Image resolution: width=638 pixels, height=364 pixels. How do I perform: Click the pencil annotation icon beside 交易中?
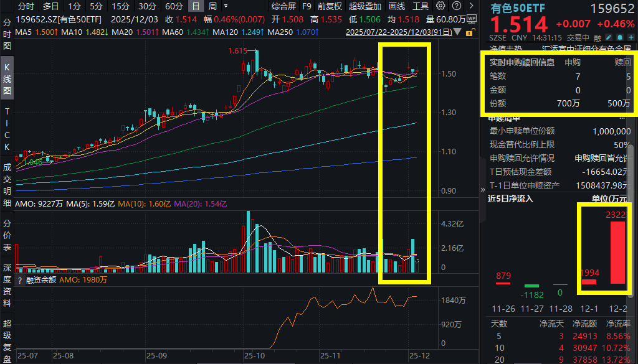tap(609, 37)
